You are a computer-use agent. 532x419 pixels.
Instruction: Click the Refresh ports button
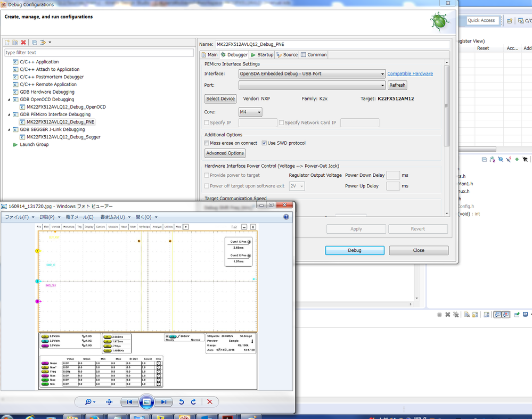397,85
